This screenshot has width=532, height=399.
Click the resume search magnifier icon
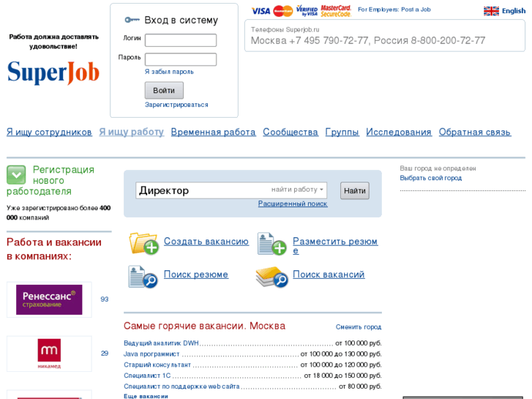143,277
